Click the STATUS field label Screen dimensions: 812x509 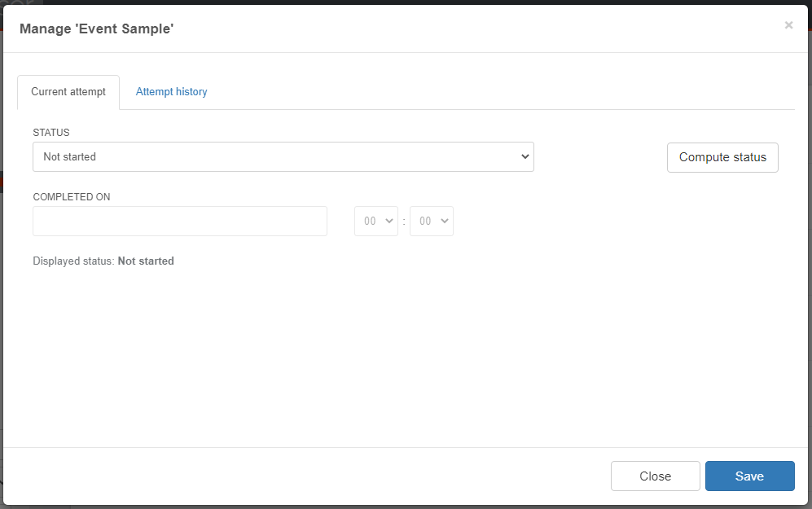(x=51, y=133)
